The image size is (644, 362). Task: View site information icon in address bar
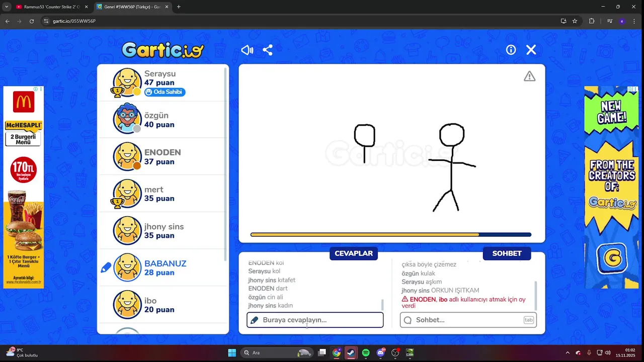pos(46,21)
